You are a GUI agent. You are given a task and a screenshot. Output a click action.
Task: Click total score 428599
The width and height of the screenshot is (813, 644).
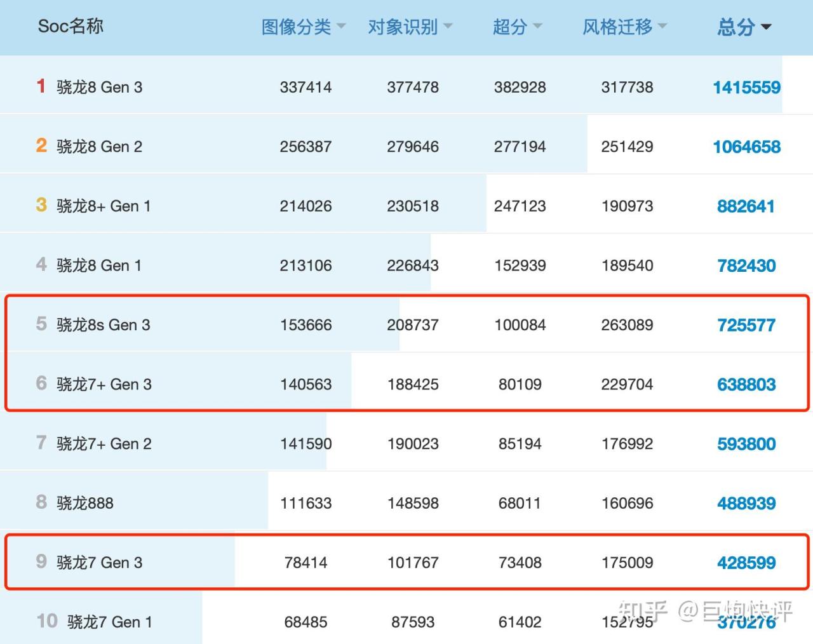point(746,563)
